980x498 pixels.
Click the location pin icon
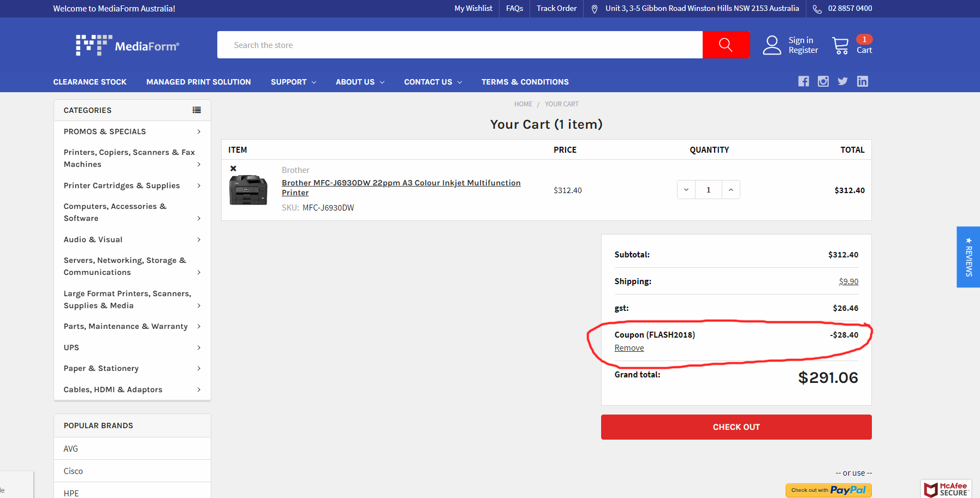pos(595,9)
